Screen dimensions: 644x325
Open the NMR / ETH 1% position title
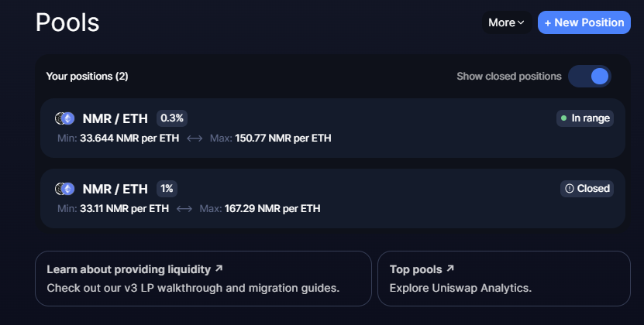point(115,189)
